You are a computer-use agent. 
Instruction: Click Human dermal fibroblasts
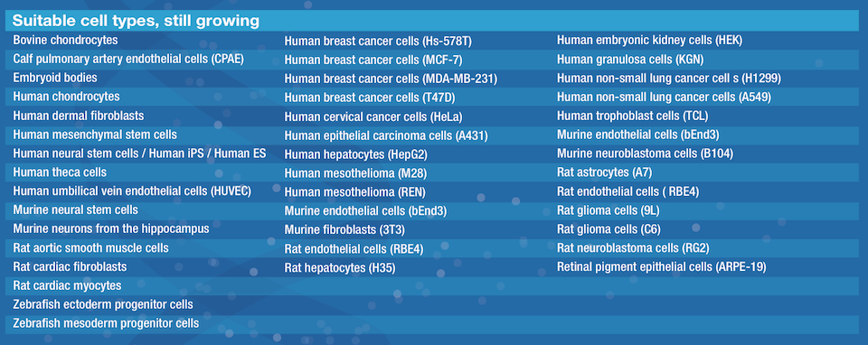coord(79,117)
